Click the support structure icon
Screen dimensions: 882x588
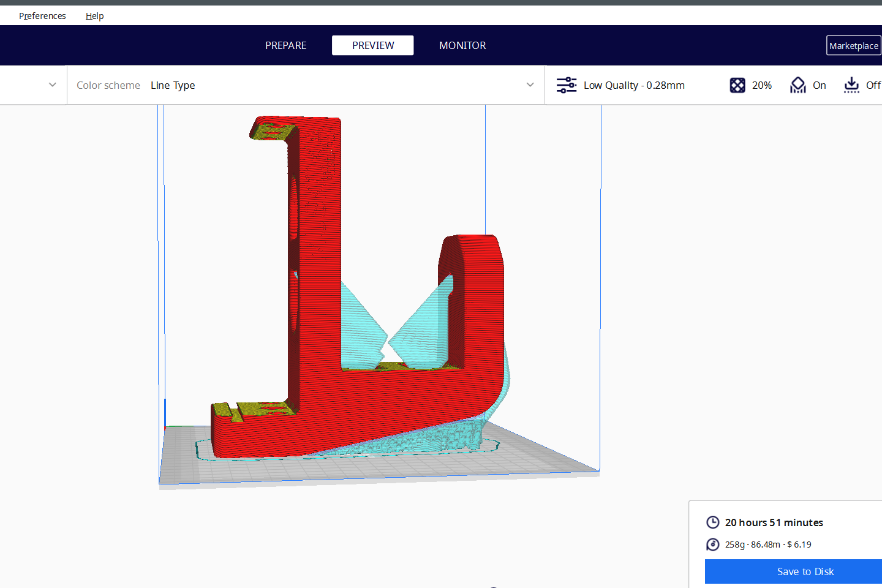point(797,85)
